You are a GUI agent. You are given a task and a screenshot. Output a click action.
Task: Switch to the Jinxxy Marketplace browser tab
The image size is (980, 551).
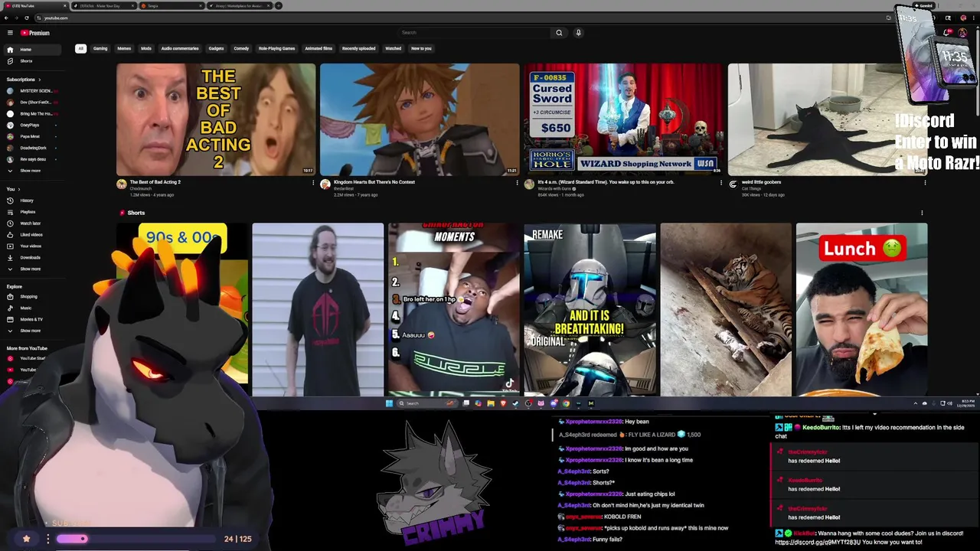click(240, 5)
